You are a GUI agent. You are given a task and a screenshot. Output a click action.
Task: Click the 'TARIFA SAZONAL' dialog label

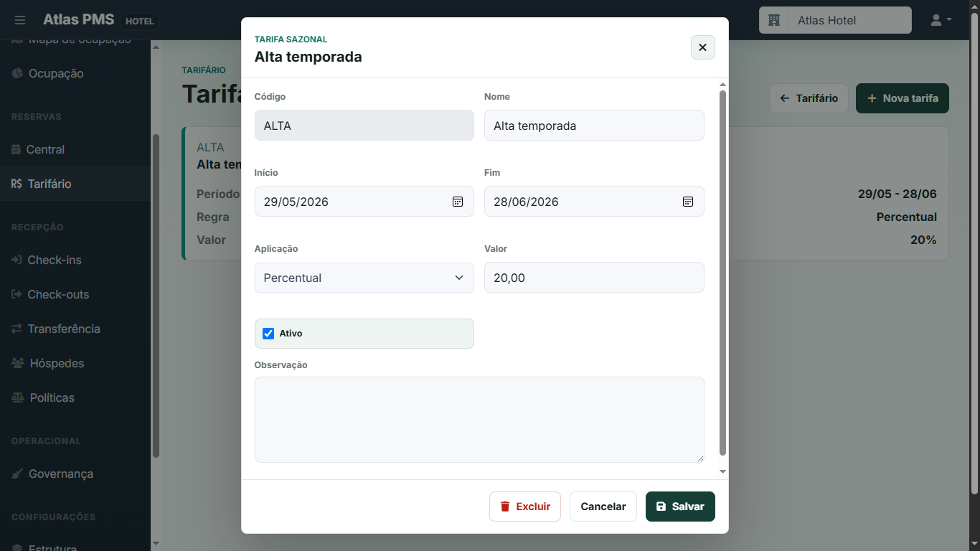coord(291,39)
